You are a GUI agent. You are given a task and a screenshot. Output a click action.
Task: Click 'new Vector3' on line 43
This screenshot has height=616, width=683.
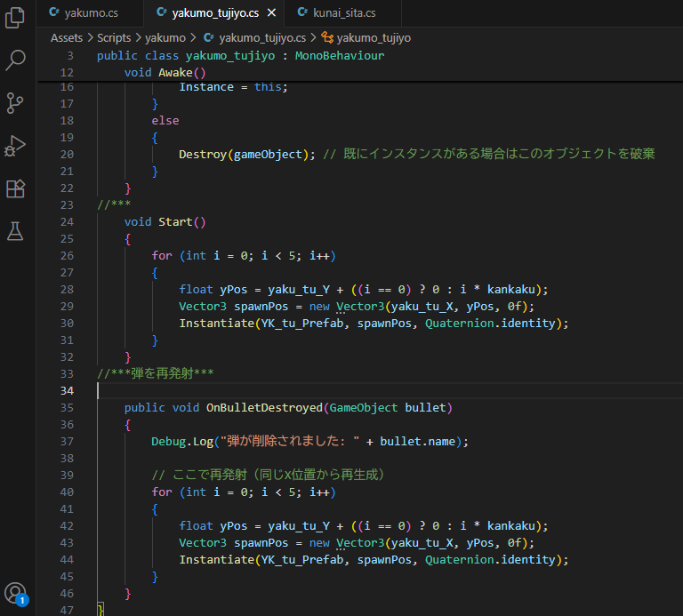(347, 543)
